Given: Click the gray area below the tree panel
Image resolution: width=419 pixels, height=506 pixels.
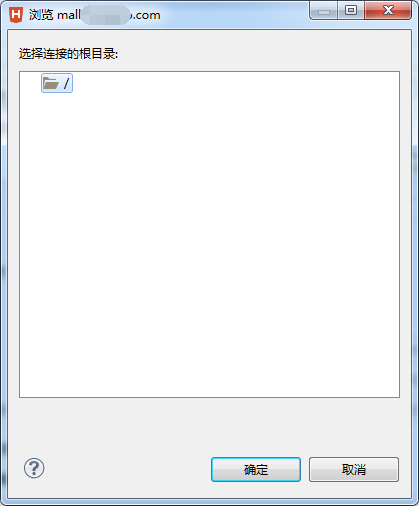Looking at the screenshot, I should pos(209,427).
